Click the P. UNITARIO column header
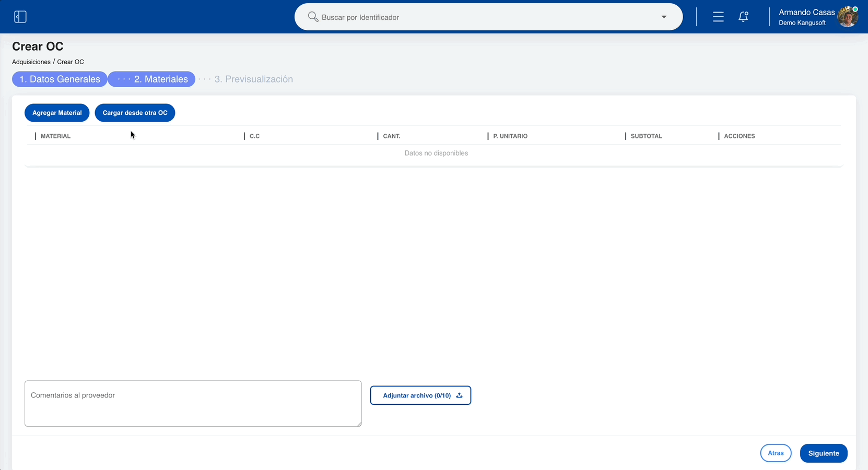The width and height of the screenshot is (868, 470). coord(510,136)
